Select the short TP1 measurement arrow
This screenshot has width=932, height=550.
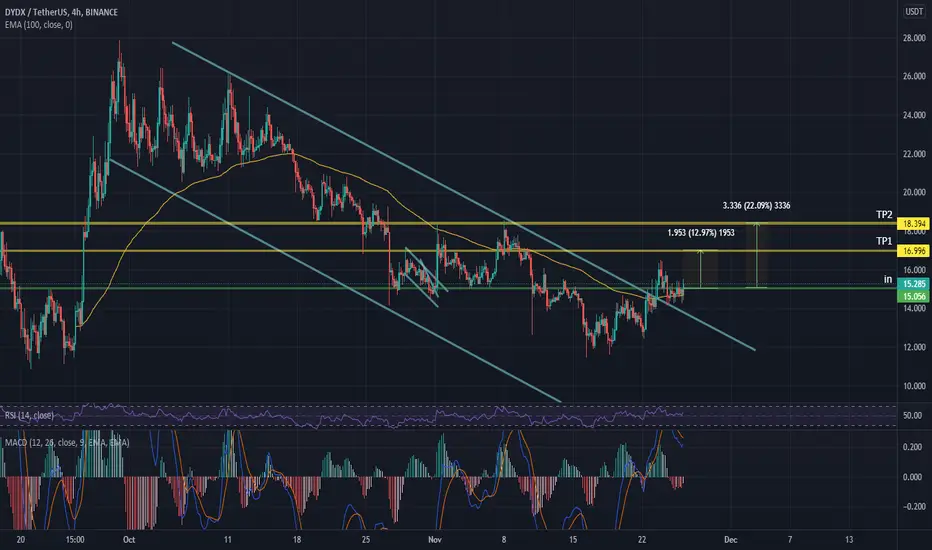[x=701, y=269]
